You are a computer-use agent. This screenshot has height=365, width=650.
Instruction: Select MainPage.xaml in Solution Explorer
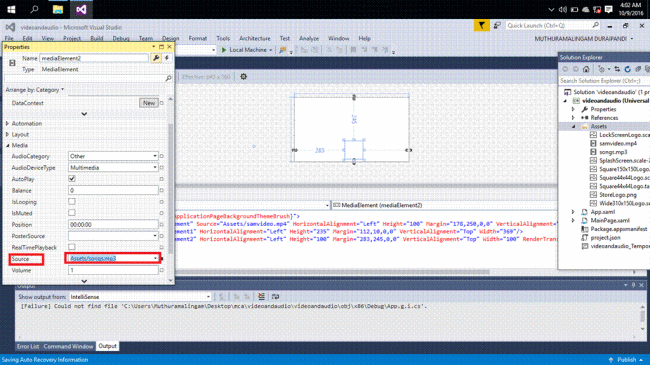(610, 220)
